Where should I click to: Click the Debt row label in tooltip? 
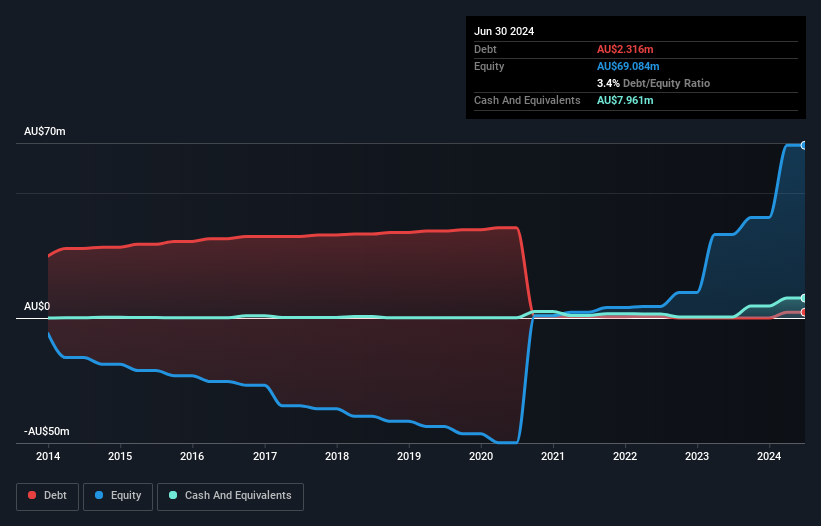(485, 49)
